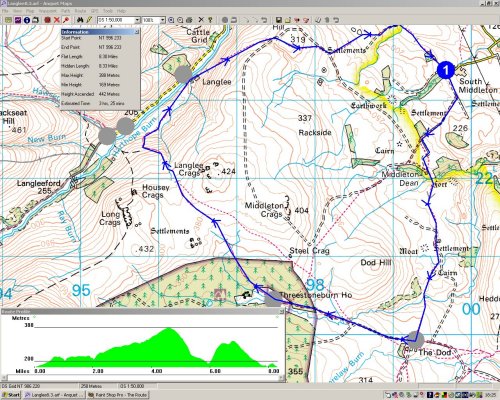Click the second red GPS transfer icon

[x=306, y=20]
